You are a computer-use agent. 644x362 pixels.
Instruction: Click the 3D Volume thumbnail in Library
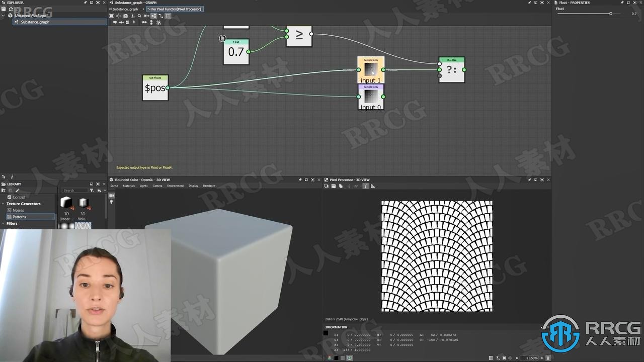point(83,208)
